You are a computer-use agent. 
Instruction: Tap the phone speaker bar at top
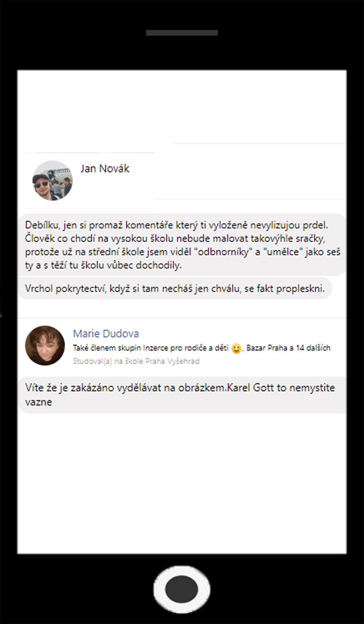click(x=182, y=33)
